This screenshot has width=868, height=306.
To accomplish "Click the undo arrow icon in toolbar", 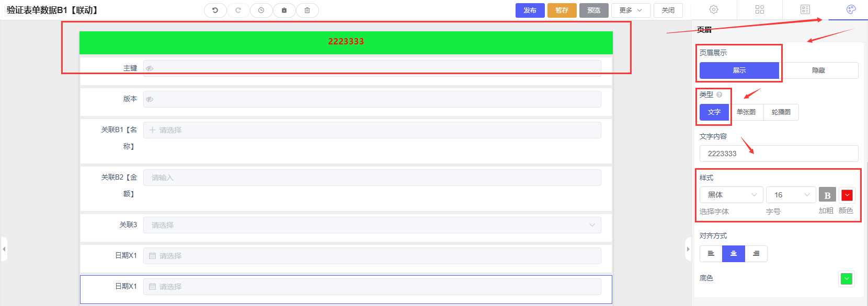I will pyautogui.click(x=215, y=10).
